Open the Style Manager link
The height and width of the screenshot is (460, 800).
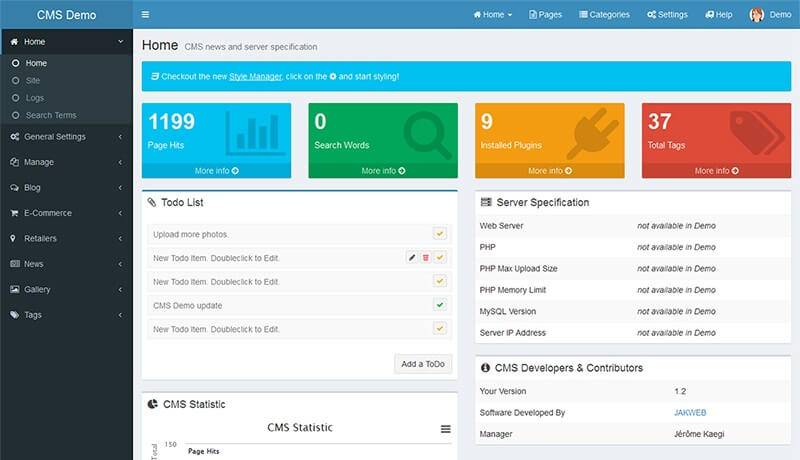click(x=255, y=76)
